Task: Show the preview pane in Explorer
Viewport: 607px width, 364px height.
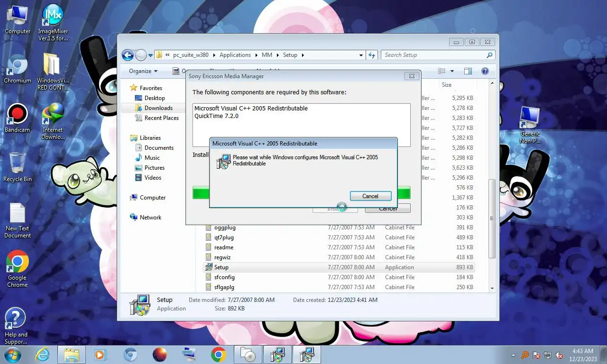Action: (468, 71)
